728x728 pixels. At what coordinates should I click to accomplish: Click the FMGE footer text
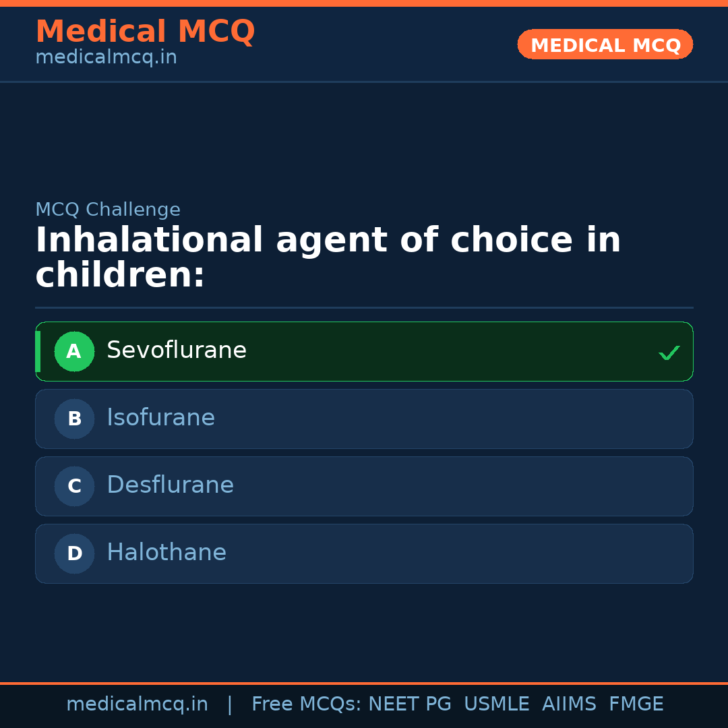coord(636,704)
